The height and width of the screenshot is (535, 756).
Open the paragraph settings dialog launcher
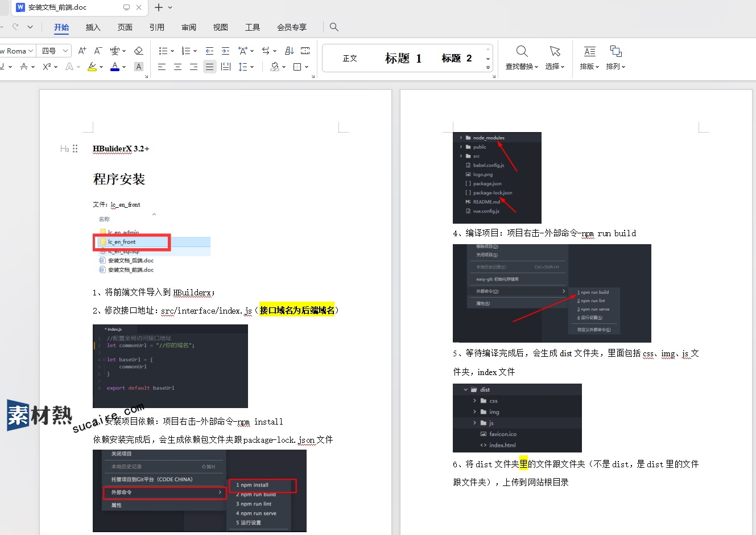(x=313, y=76)
